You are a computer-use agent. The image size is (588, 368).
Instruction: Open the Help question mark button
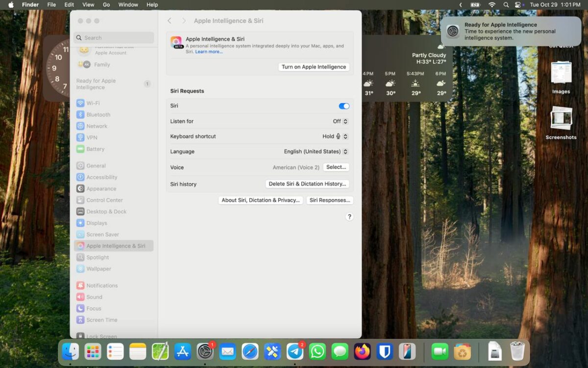(349, 217)
